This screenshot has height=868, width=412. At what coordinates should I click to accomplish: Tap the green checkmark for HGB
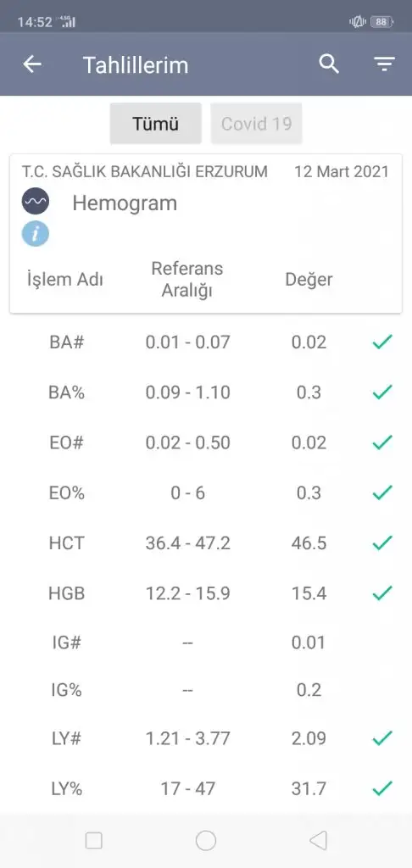coord(382,593)
